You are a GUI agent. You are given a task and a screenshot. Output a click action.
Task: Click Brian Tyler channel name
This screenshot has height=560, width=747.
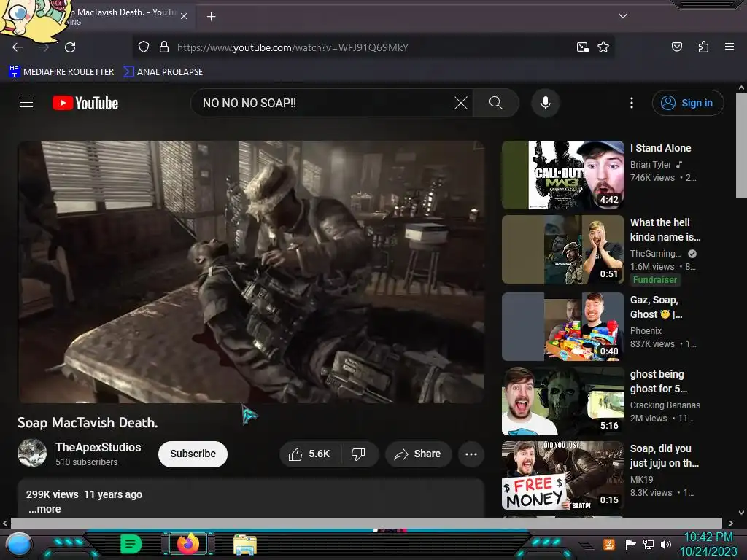tap(650, 164)
